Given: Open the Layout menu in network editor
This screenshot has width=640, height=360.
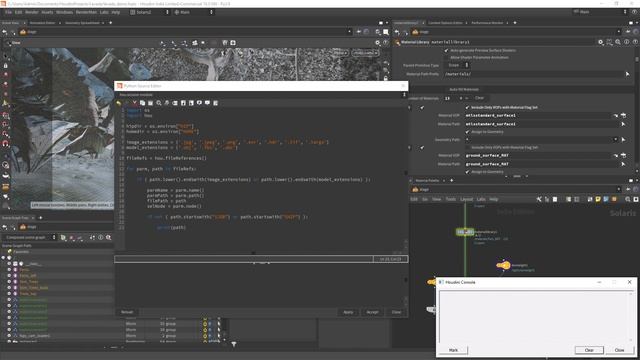Looking at the screenshot, I should pos(467,199).
